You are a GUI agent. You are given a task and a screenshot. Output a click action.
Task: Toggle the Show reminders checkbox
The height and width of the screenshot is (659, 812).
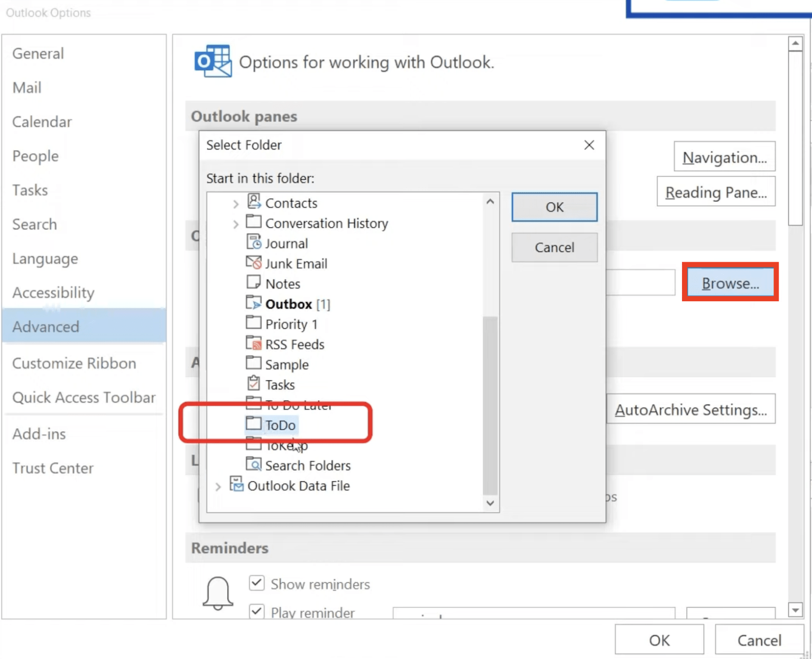(x=257, y=583)
